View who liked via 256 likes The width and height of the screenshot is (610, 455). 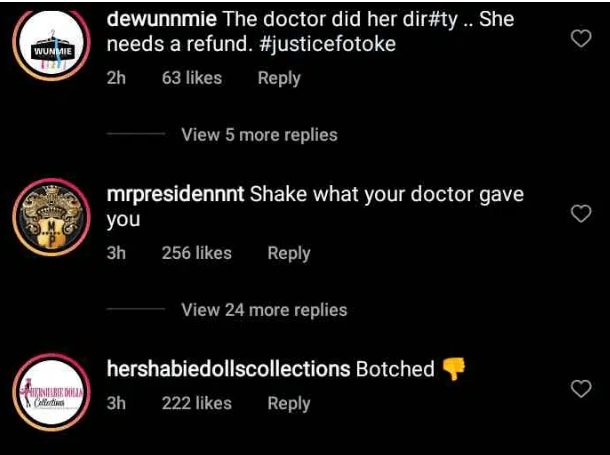pos(196,253)
